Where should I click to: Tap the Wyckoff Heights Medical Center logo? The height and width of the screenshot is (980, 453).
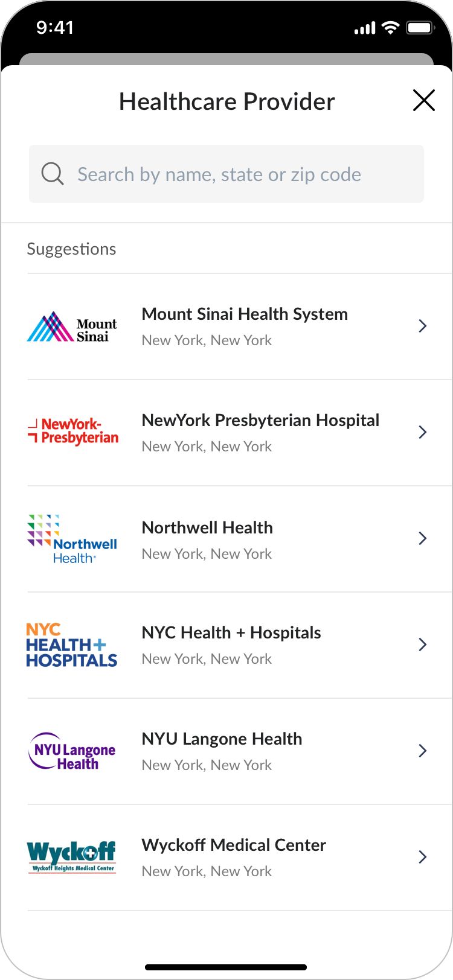(x=72, y=857)
